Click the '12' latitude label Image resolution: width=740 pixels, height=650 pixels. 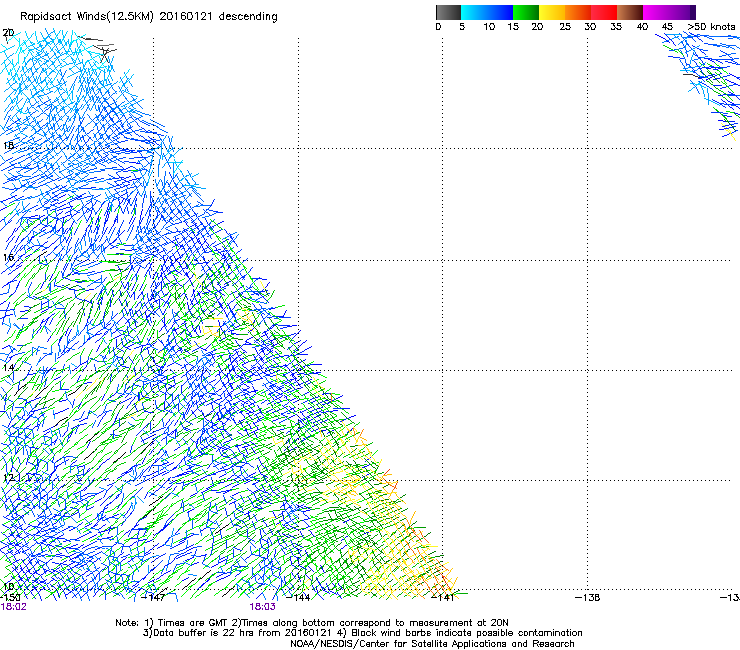click(8, 478)
